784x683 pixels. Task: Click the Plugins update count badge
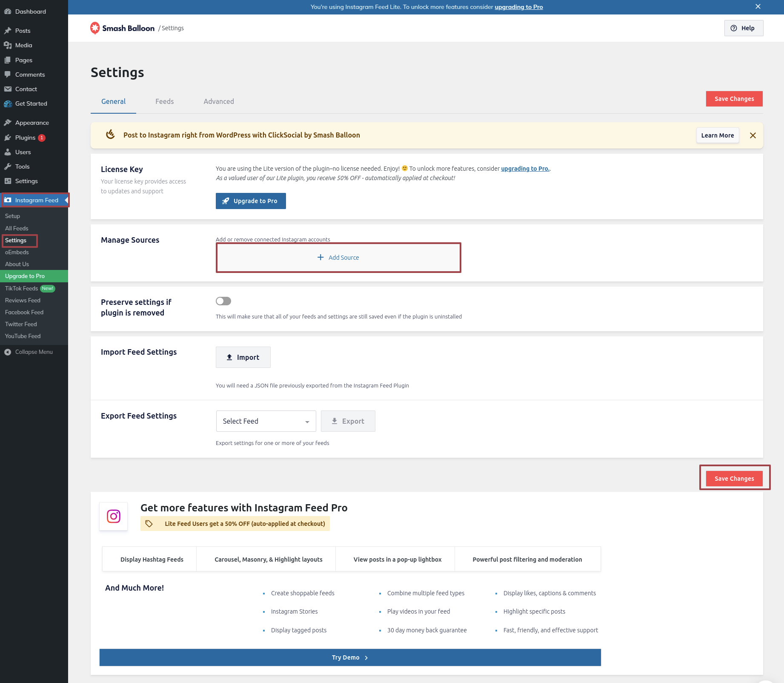pos(42,138)
